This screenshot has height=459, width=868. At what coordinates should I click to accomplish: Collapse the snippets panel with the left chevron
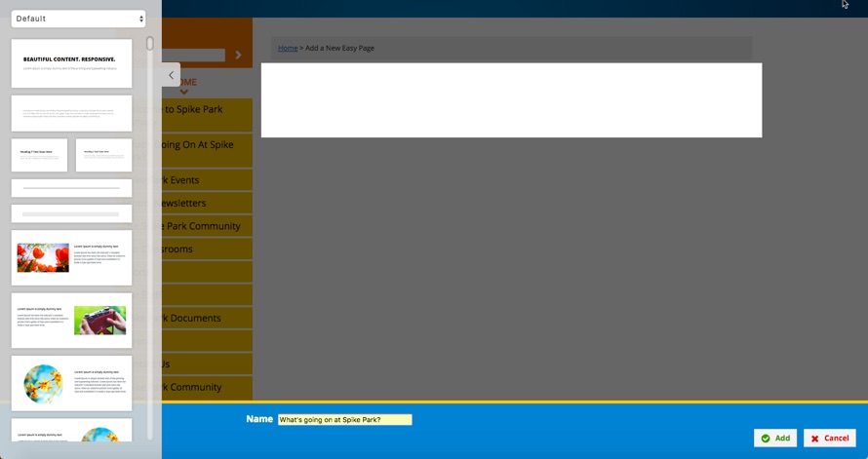(x=172, y=75)
